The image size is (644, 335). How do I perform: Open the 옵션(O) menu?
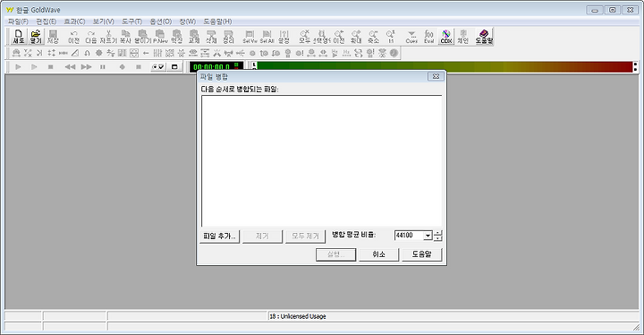[161, 21]
